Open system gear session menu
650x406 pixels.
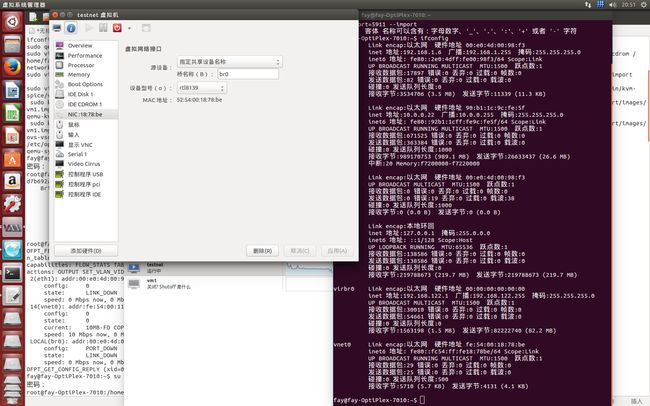[x=643, y=5]
